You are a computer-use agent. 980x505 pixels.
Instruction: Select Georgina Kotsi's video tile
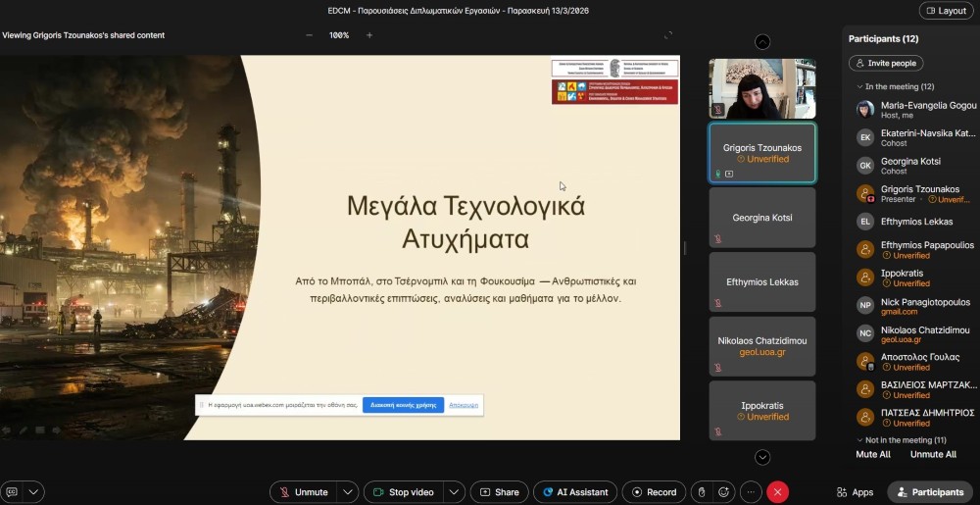[761, 218]
